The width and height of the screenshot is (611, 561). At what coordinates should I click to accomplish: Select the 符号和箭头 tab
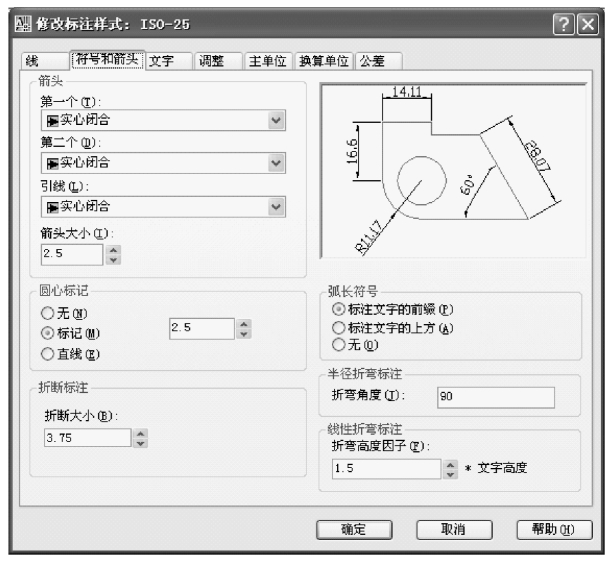tap(107, 60)
